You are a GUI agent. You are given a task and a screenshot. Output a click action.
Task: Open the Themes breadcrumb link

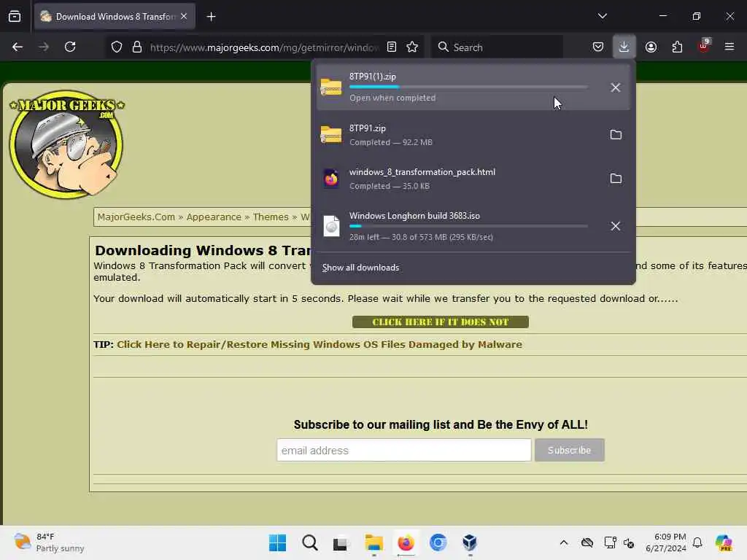point(271,217)
